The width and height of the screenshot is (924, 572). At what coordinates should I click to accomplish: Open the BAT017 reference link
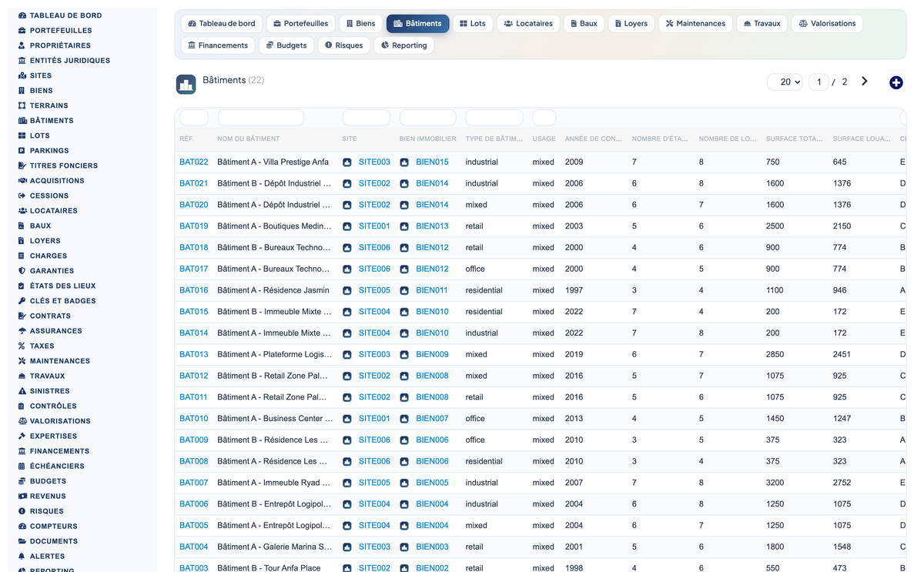(x=194, y=269)
